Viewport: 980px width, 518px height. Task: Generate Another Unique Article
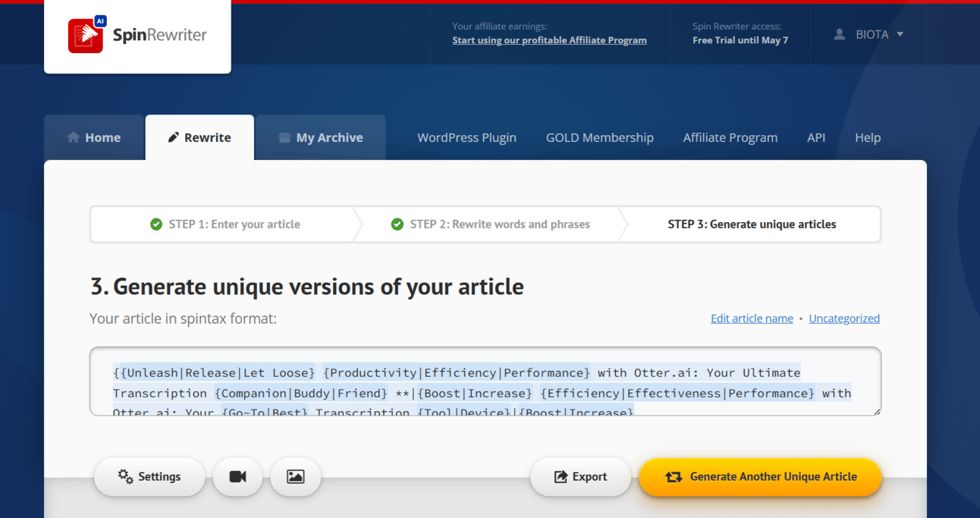(x=760, y=476)
